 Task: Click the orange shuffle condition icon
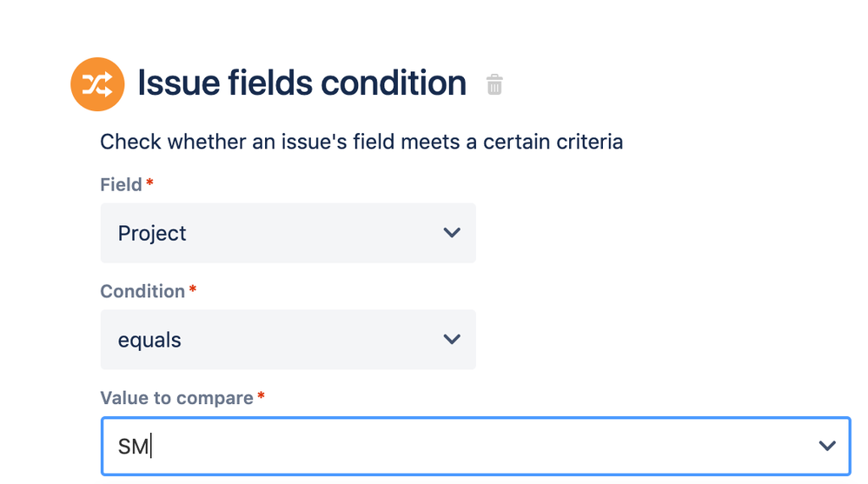pos(97,84)
